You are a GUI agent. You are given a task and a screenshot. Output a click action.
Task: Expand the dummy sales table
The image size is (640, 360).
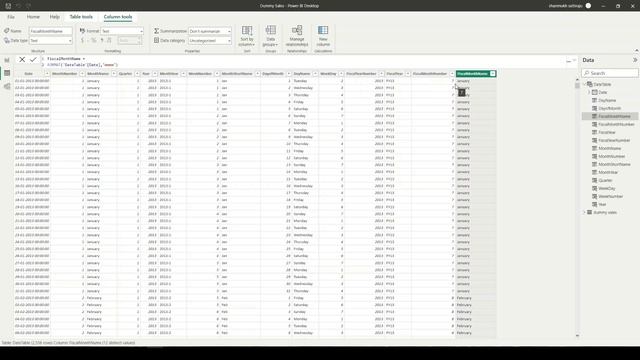tap(584, 213)
